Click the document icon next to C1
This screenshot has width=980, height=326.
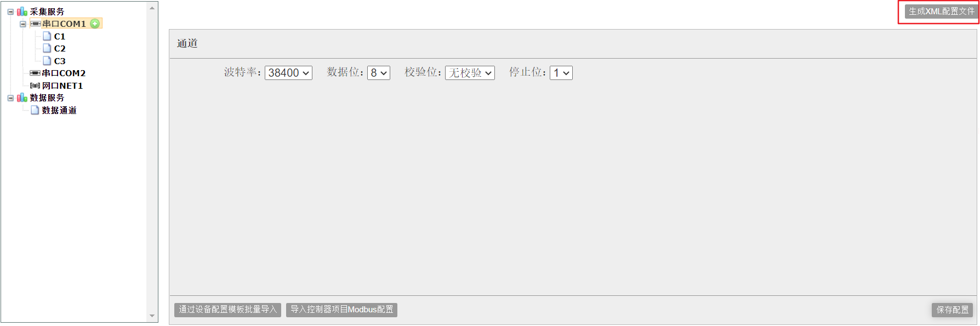(47, 36)
